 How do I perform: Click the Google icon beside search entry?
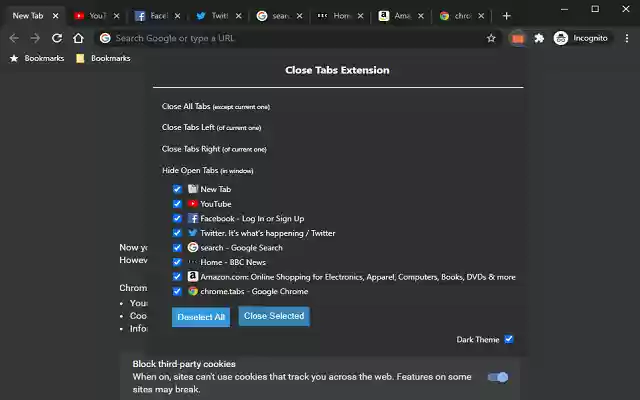193,247
